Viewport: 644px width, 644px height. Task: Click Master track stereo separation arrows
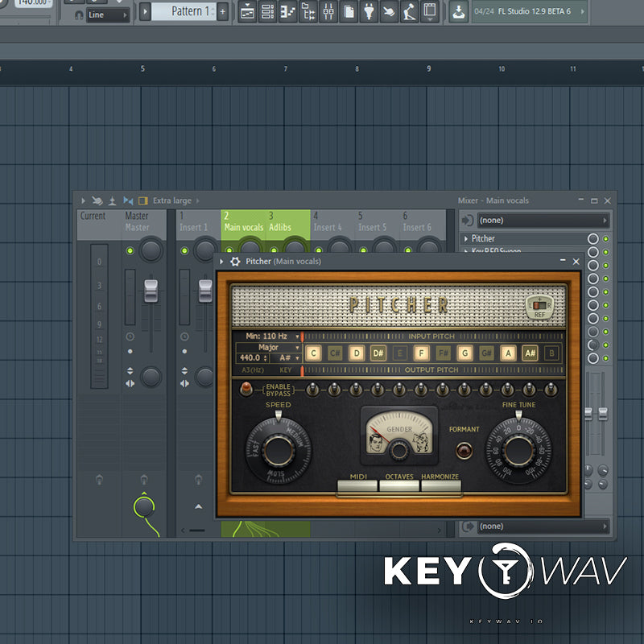tap(130, 384)
